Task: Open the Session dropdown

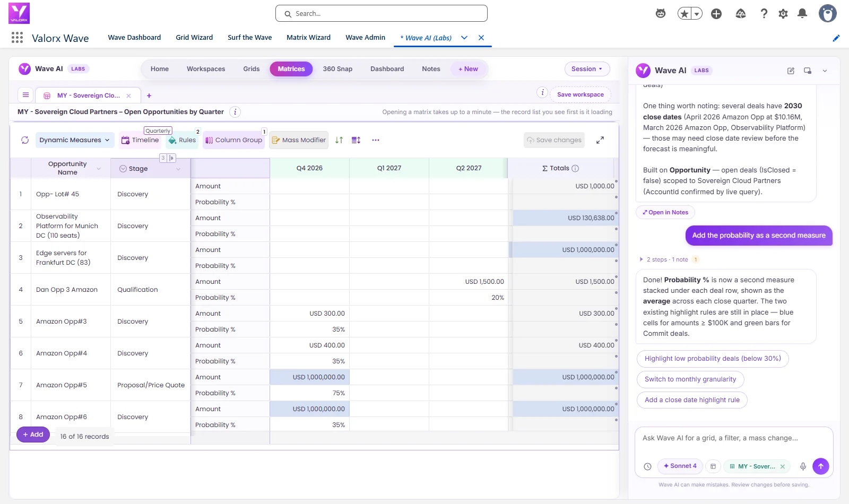Action: click(x=587, y=69)
